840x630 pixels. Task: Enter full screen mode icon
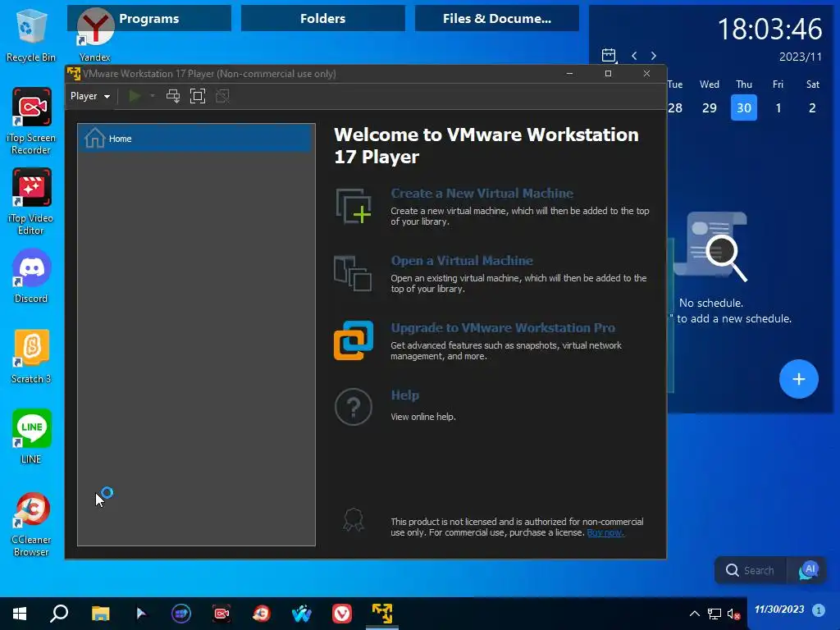coord(198,96)
